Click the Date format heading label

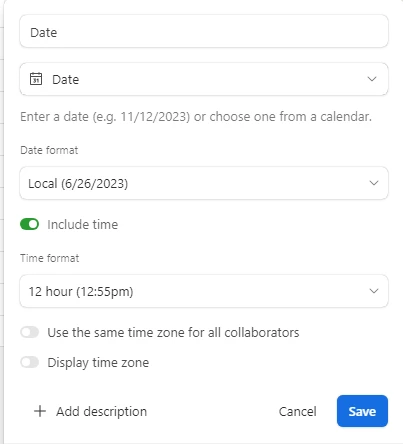[x=49, y=150]
